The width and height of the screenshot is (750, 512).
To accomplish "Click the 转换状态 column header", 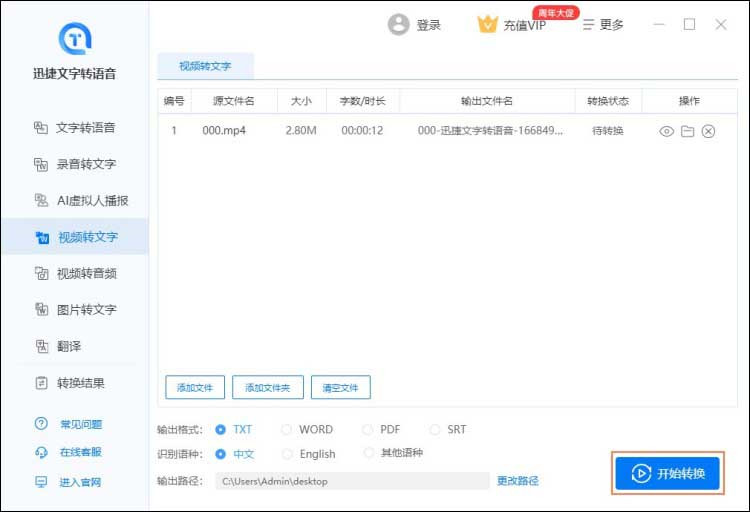I will click(608, 101).
